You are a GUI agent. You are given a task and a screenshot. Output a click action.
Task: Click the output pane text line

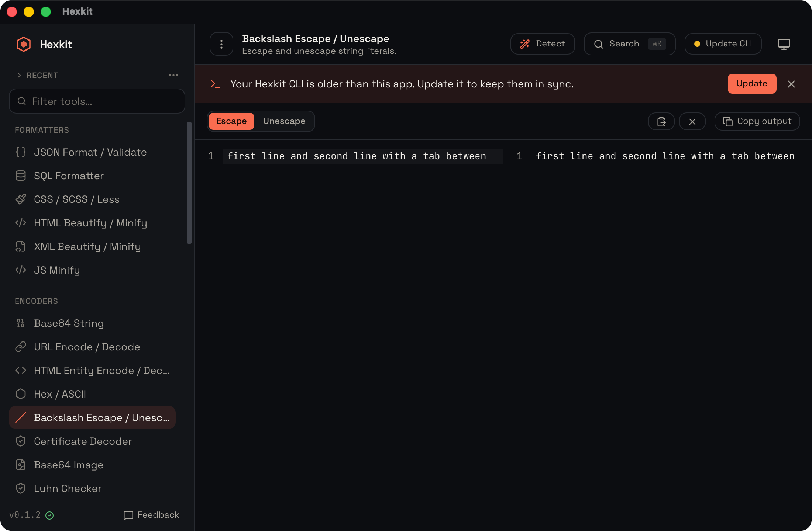click(665, 156)
